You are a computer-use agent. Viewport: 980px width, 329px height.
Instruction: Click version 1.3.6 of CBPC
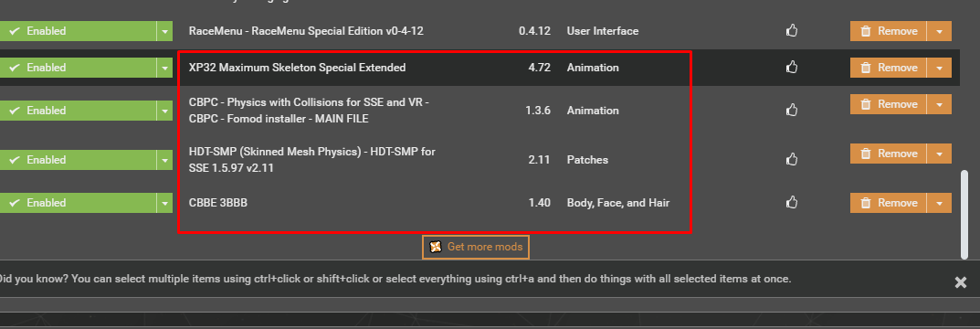[x=538, y=110]
